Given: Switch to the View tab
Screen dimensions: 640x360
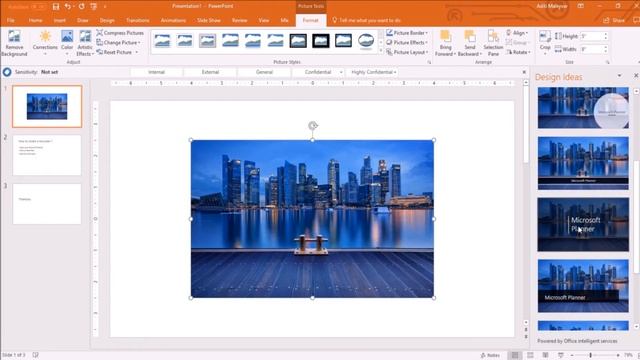Looking at the screenshot, I should (264, 20).
